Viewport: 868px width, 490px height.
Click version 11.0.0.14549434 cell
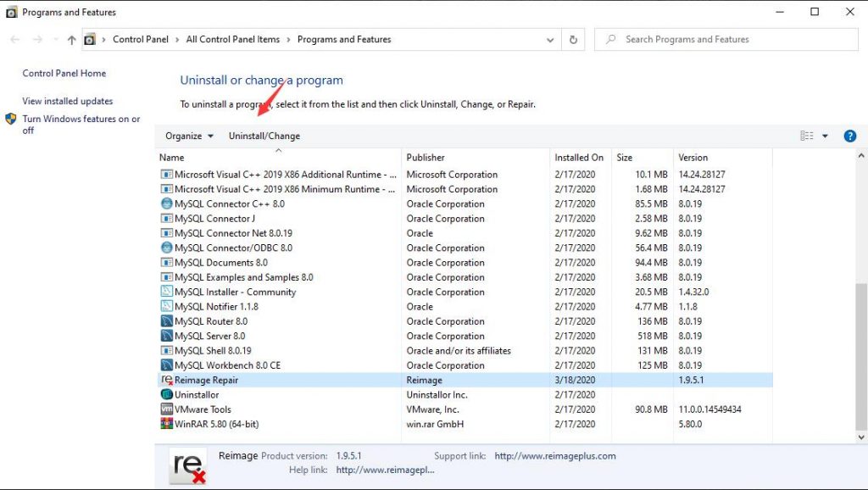pyautogui.click(x=709, y=409)
